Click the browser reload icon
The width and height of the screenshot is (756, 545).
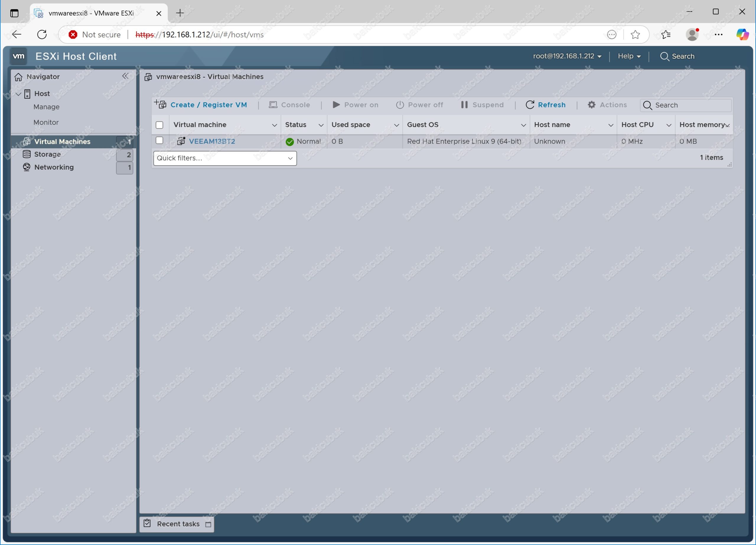pyautogui.click(x=42, y=34)
